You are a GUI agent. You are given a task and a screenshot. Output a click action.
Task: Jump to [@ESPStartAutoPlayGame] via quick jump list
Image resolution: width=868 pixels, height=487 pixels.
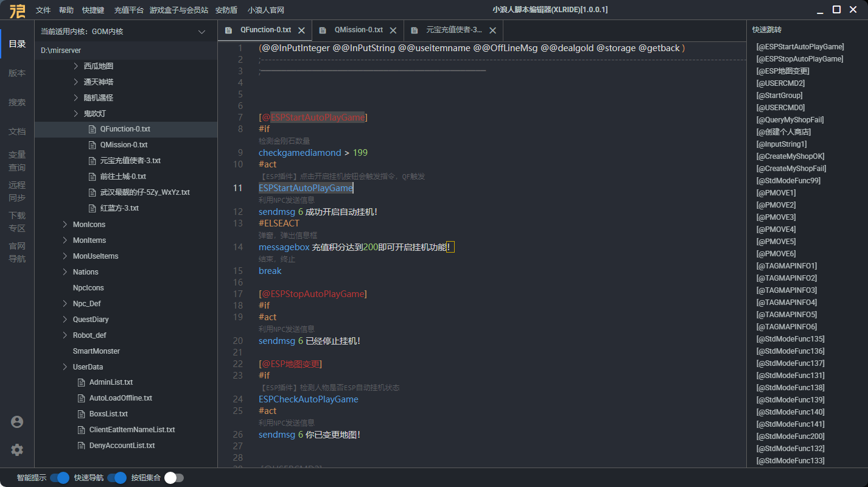pyautogui.click(x=801, y=46)
